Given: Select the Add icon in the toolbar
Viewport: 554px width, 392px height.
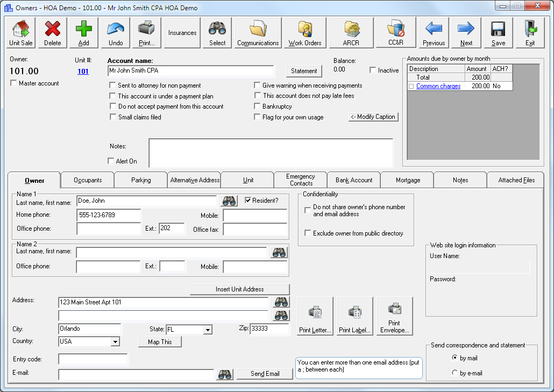Looking at the screenshot, I should pyautogui.click(x=83, y=32).
